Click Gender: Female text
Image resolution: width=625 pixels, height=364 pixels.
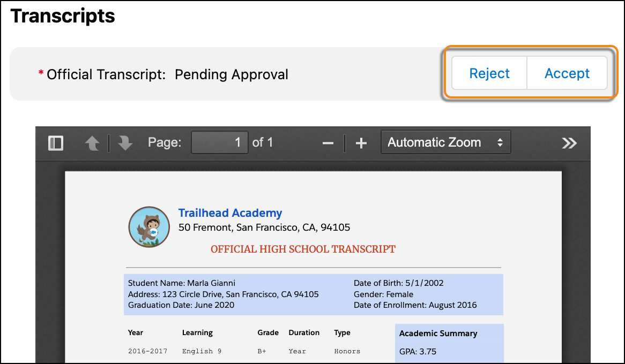click(383, 294)
